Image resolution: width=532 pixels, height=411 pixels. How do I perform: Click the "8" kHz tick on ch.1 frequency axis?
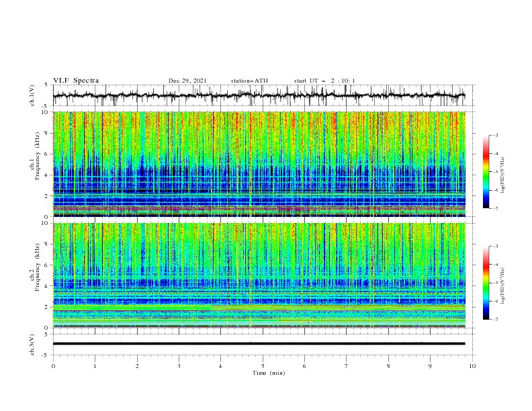point(47,133)
